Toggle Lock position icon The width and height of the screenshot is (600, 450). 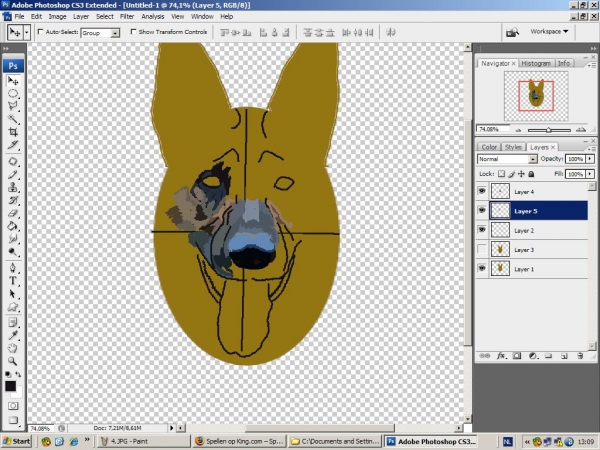tap(521, 174)
